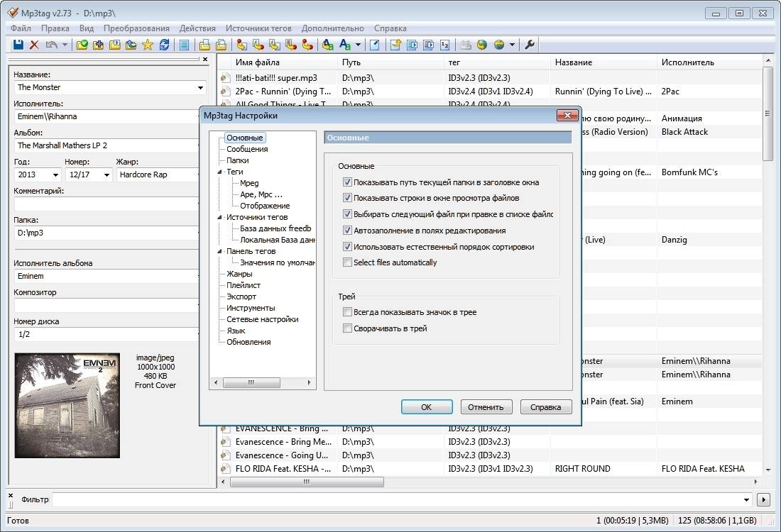781x532 pixels.
Task: Open the favorites star icon
Action: click(148, 45)
